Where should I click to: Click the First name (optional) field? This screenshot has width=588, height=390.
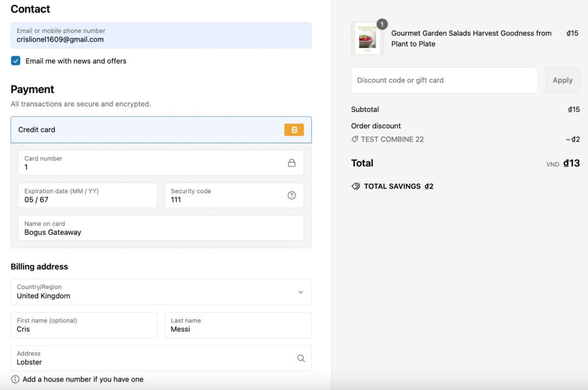click(84, 325)
